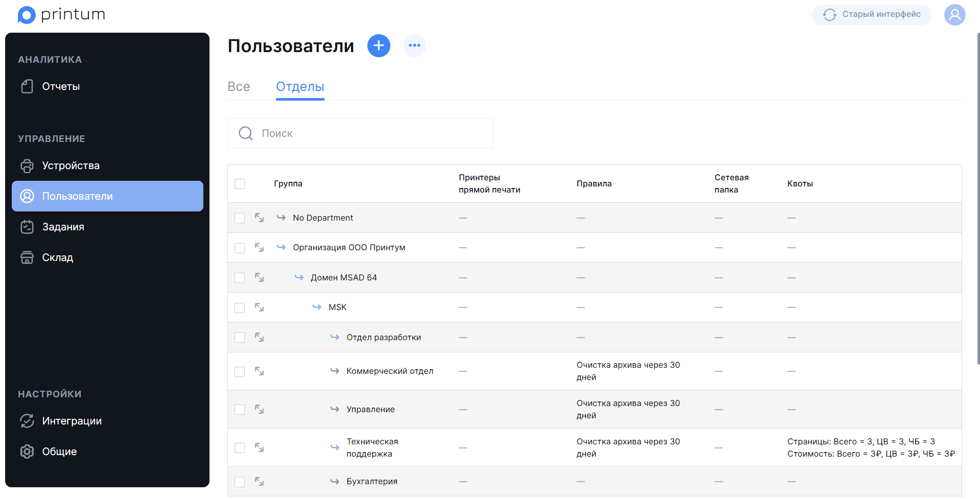980x499 pixels.
Task: Toggle the select-all checkbox in table header
Action: (240, 184)
